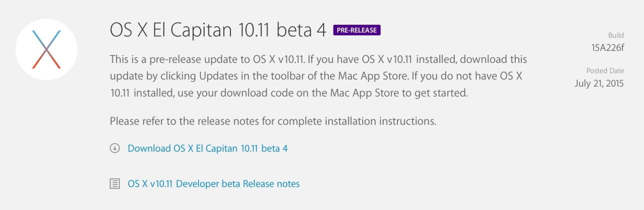Click the OS X El Capitan logo
The width and height of the screenshot is (644, 210).
tap(46, 49)
